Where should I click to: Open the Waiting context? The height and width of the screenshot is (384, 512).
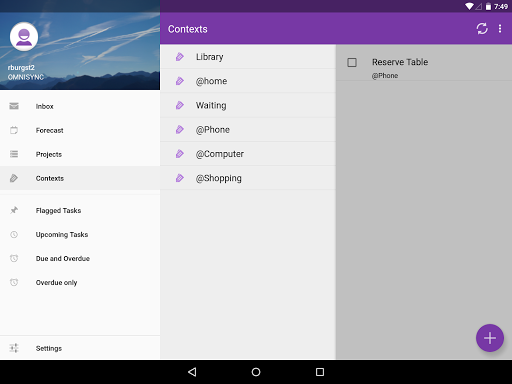coord(248,105)
